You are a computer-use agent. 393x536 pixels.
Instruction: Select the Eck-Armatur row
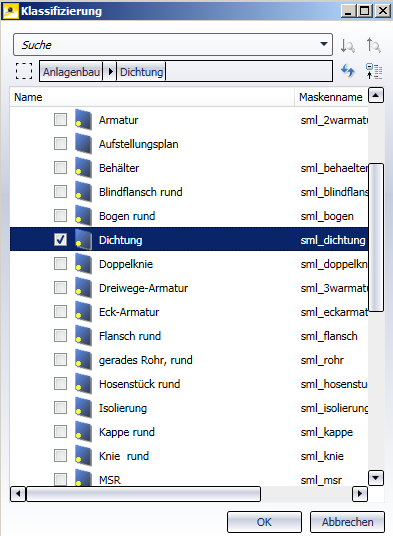point(189,312)
